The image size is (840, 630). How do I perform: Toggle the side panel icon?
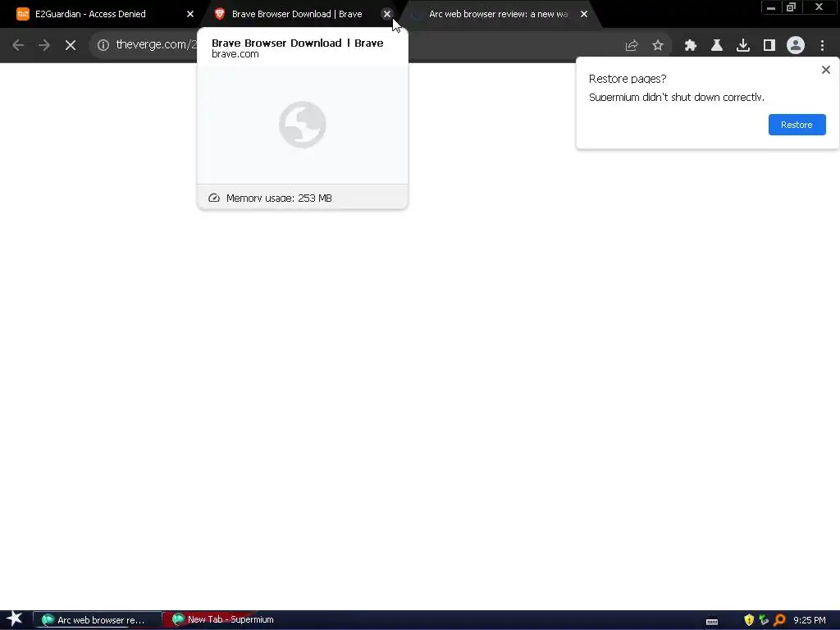coord(769,46)
